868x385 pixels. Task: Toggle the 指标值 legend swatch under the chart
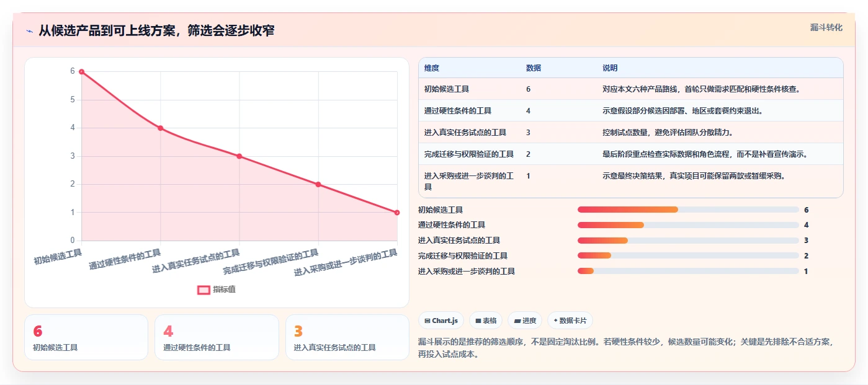(x=204, y=290)
